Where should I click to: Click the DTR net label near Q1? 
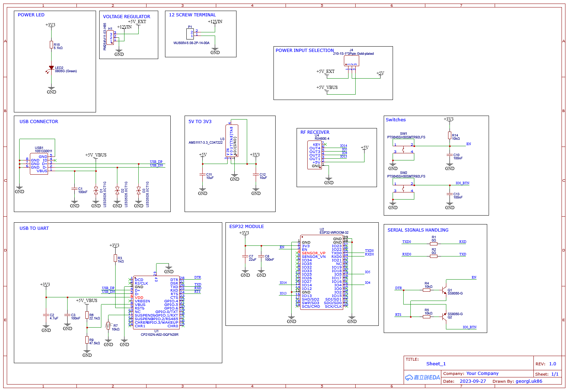pos(399,288)
